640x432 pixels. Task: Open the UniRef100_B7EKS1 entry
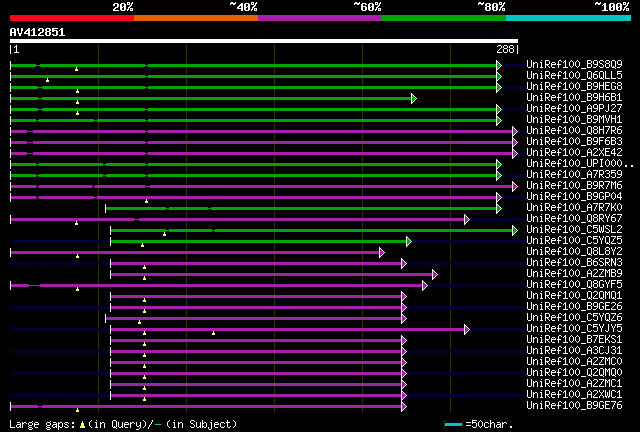coord(574,340)
